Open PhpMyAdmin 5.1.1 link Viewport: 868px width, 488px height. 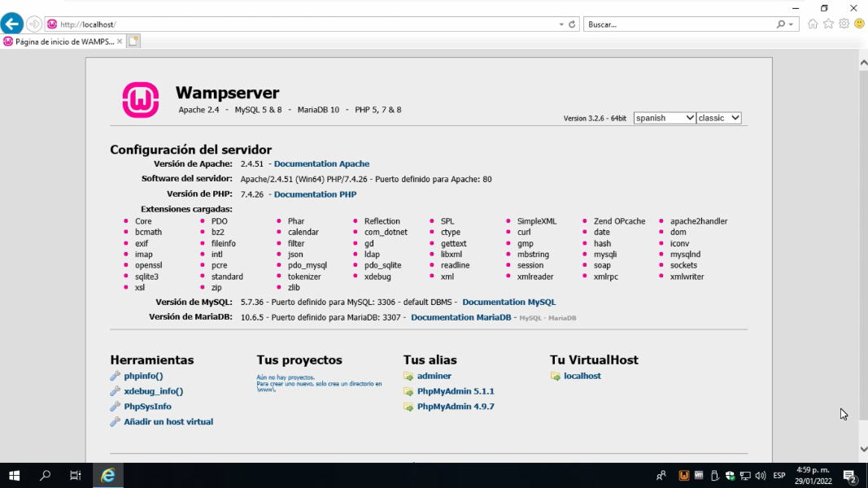[x=456, y=391]
